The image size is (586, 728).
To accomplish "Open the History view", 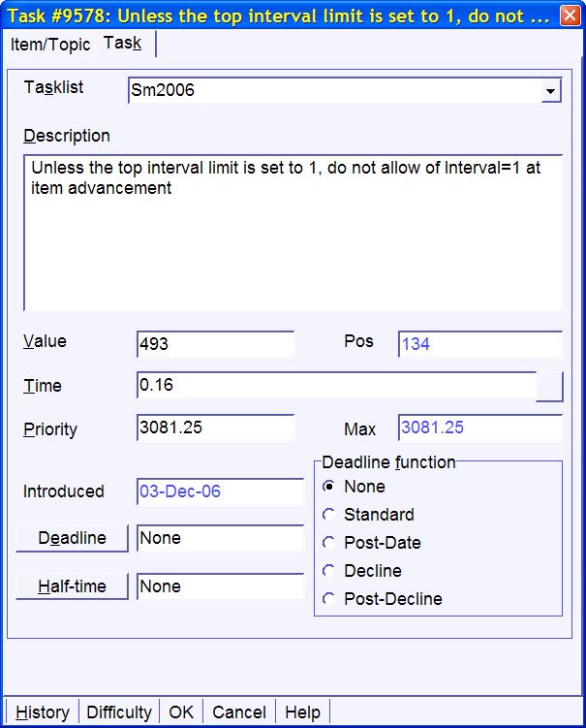I will click(x=43, y=712).
